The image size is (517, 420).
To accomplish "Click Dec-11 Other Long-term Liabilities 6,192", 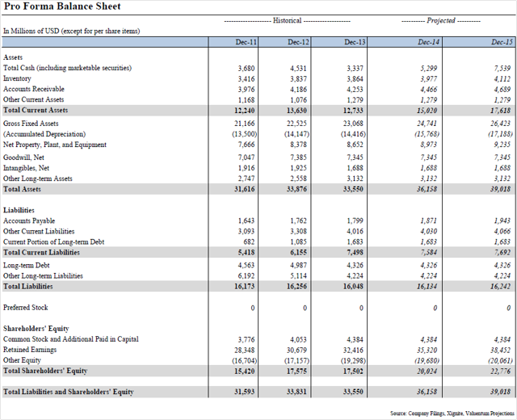I will tap(246, 276).
